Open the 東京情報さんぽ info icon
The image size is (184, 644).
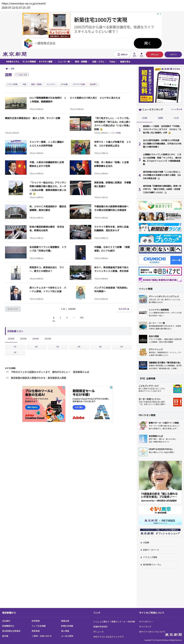[143, 439]
